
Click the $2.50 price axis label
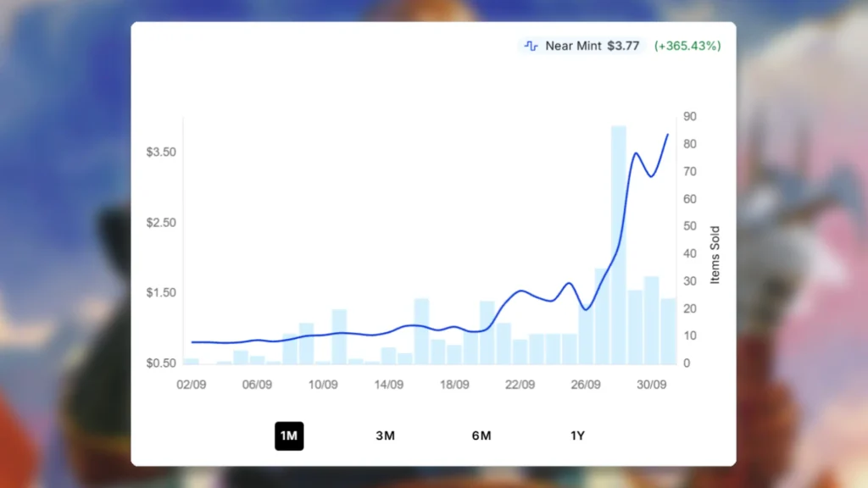(161, 223)
